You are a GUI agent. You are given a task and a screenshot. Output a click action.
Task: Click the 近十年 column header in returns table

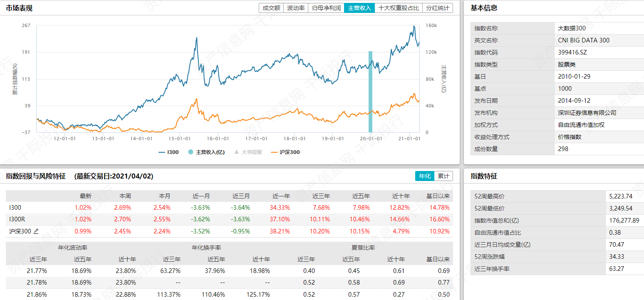point(401,196)
